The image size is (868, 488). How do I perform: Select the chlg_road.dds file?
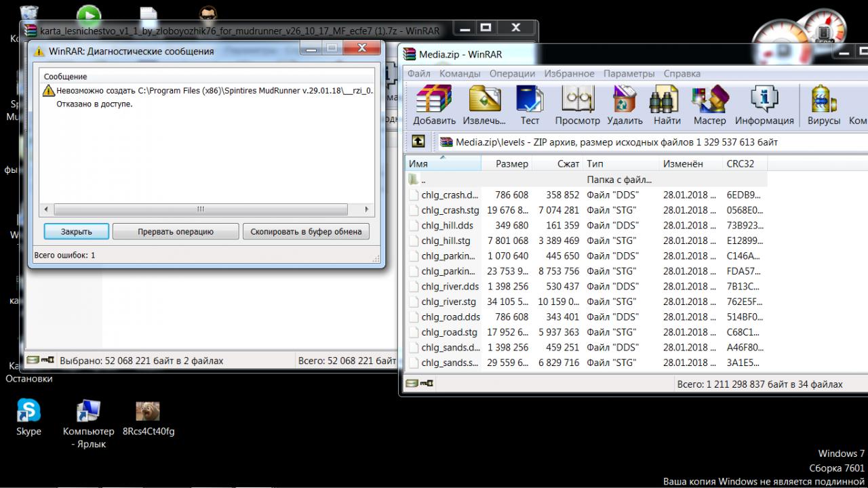(x=587, y=317)
